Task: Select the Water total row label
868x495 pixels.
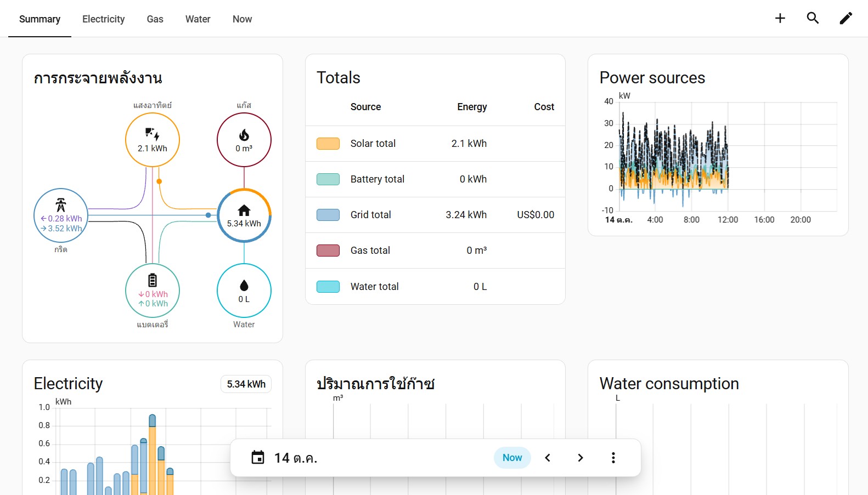Action: (x=375, y=287)
